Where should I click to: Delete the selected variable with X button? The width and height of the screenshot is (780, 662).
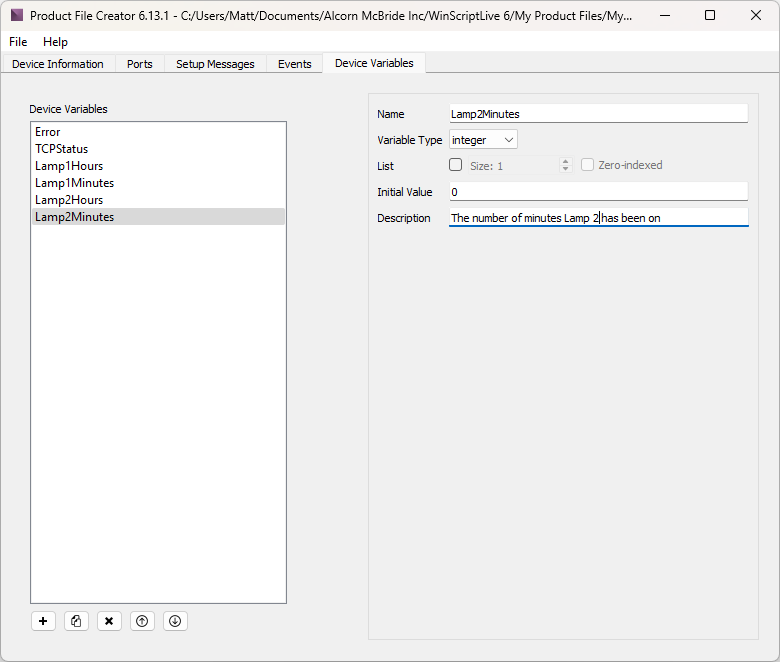pyautogui.click(x=109, y=621)
